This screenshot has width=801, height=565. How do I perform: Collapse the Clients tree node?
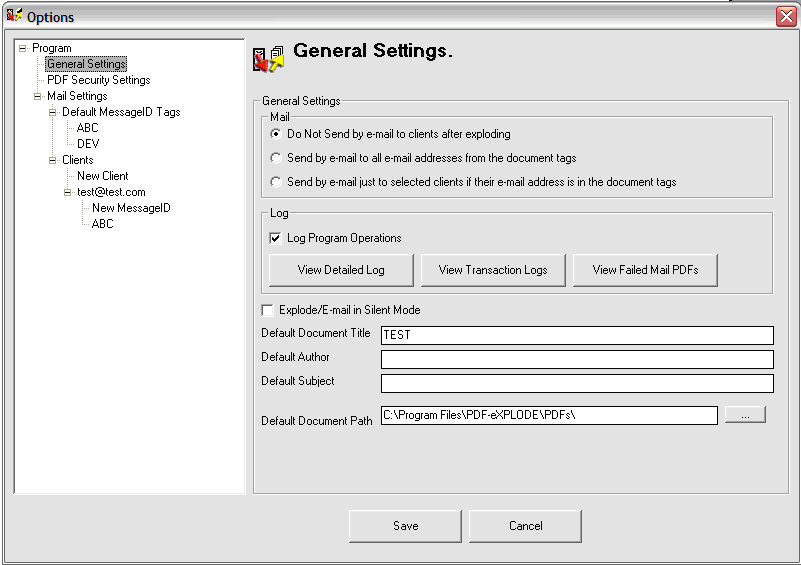pyautogui.click(x=52, y=160)
